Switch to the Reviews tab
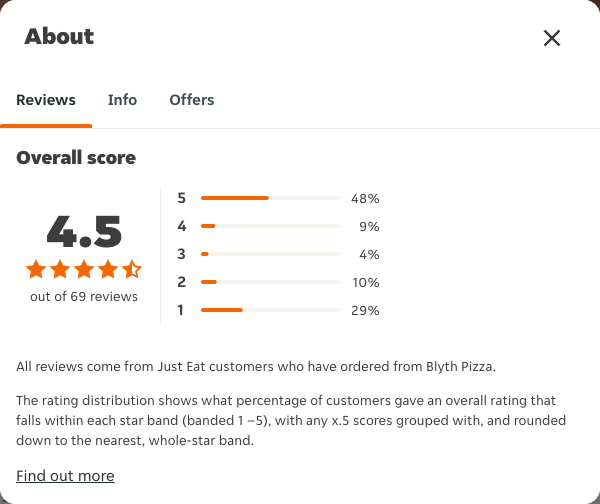Image resolution: width=600 pixels, height=504 pixels. pyautogui.click(x=46, y=100)
